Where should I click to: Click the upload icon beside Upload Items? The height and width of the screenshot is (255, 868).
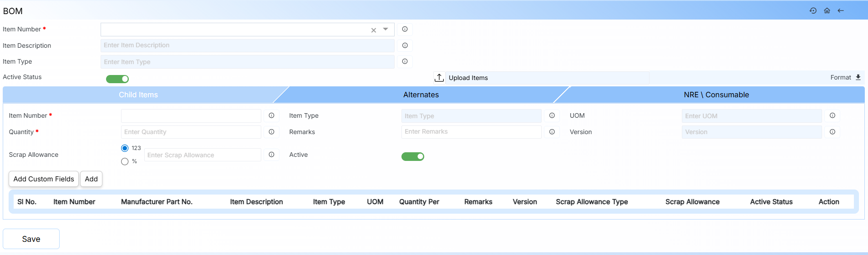[439, 78]
